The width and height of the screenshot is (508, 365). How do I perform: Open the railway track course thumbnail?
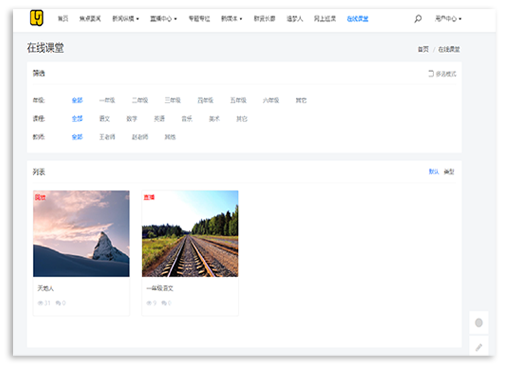click(190, 233)
